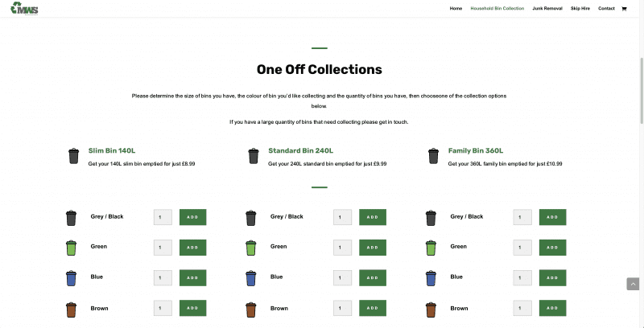Click the grey/black bin icon in the slim column
This screenshot has width=644, height=328.
tap(72, 217)
